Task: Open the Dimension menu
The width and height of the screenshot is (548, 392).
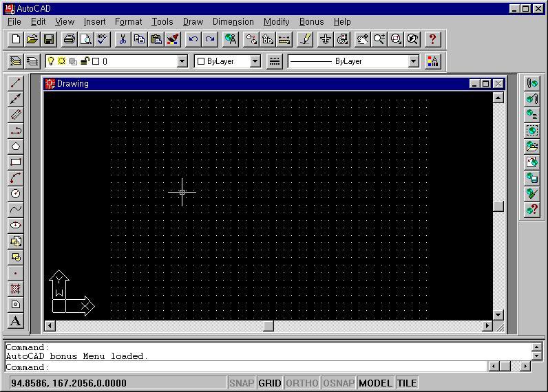Action: pos(233,21)
